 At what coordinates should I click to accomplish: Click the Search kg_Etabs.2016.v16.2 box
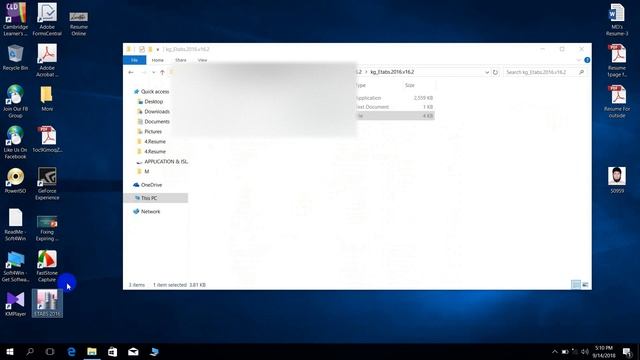coord(544,72)
